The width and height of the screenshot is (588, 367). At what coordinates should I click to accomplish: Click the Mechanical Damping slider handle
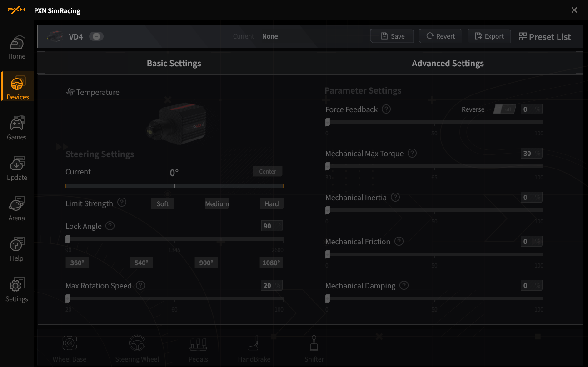[x=328, y=298]
